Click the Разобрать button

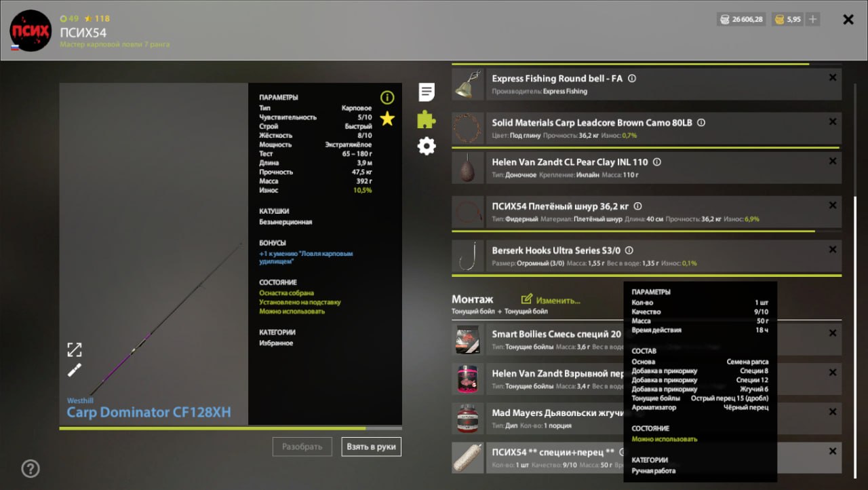[302, 447]
